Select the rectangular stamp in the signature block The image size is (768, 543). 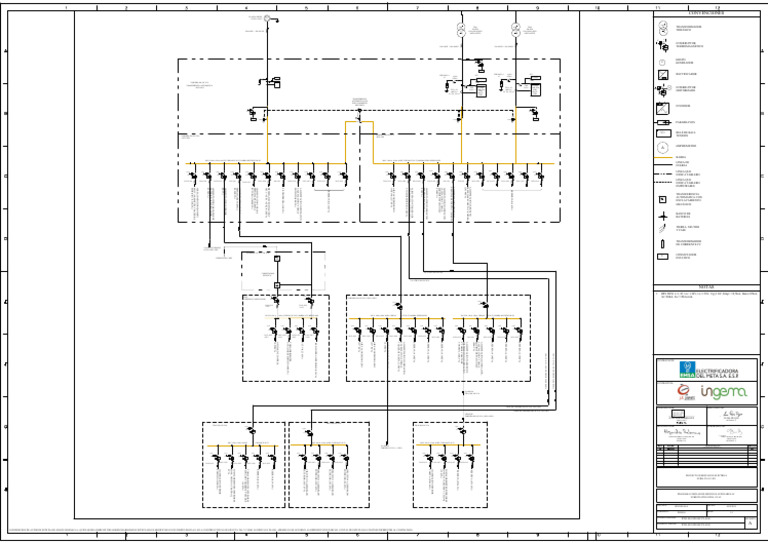point(678,414)
